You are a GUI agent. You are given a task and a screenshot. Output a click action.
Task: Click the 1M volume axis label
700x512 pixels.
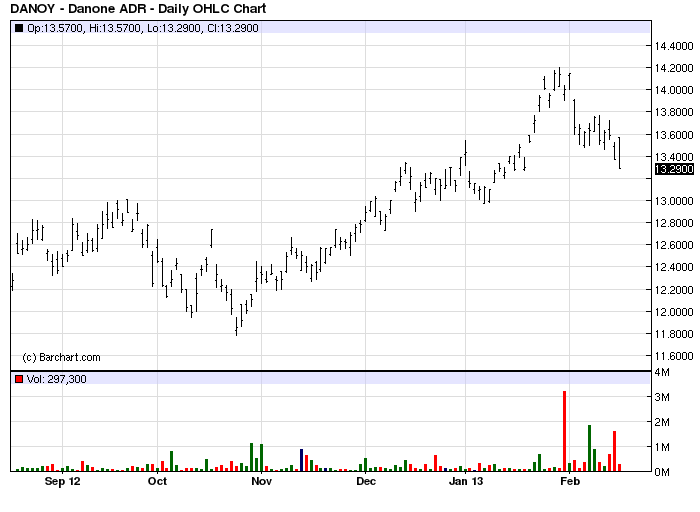[x=662, y=447]
